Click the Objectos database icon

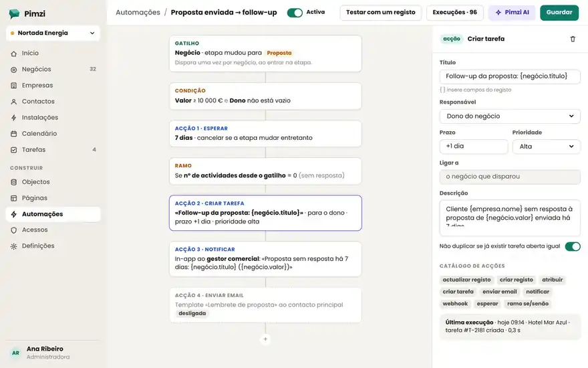point(14,182)
